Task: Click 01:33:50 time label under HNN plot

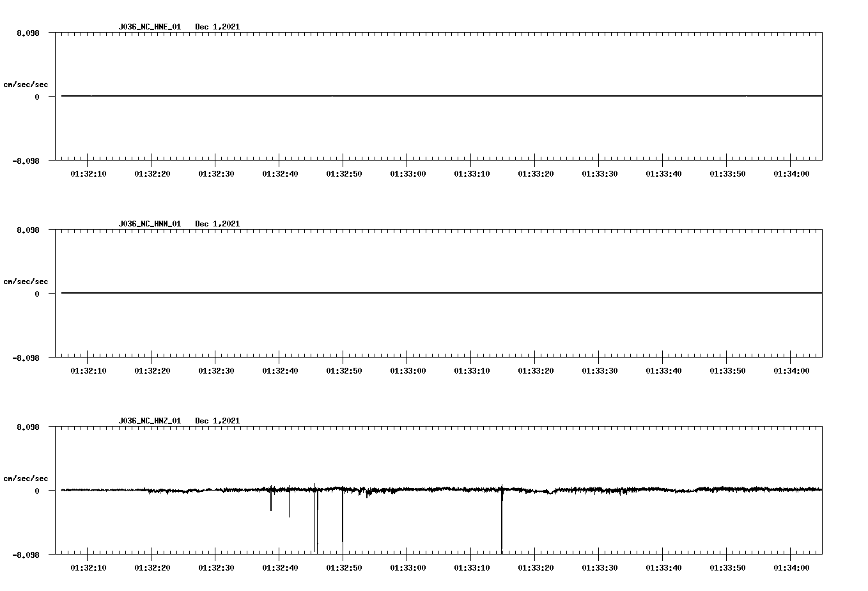Action: coord(727,371)
